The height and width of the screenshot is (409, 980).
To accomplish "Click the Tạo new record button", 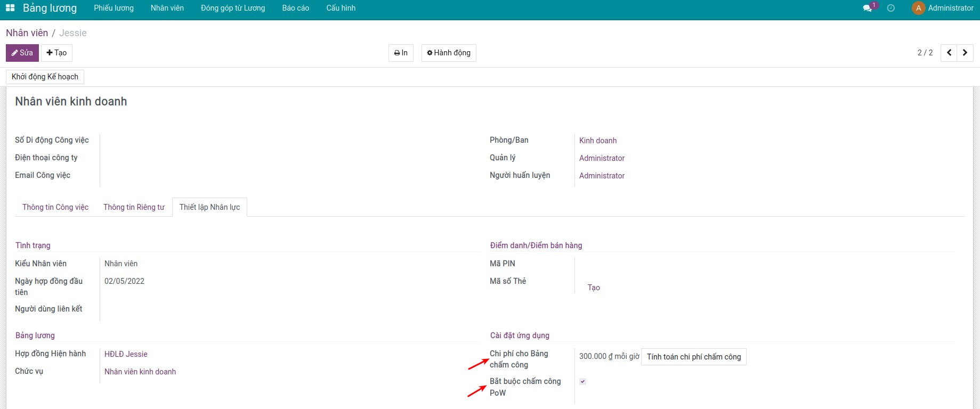I will 56,53.
